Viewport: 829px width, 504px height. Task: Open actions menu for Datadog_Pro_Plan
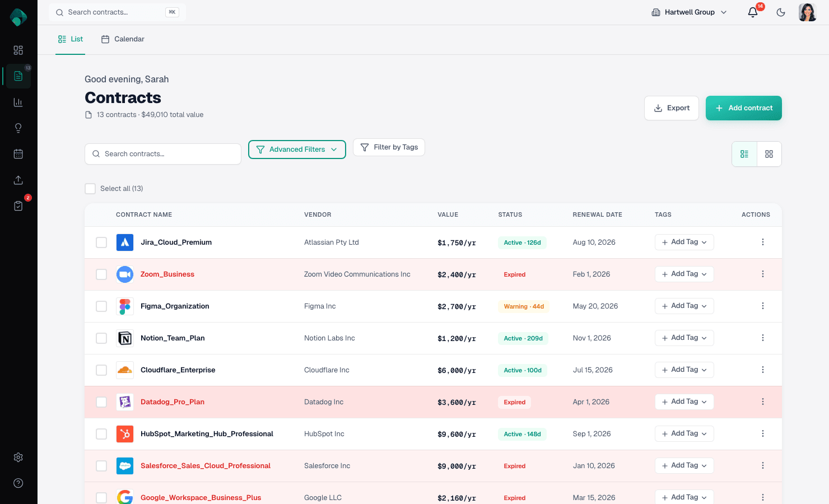pos(762,402)
